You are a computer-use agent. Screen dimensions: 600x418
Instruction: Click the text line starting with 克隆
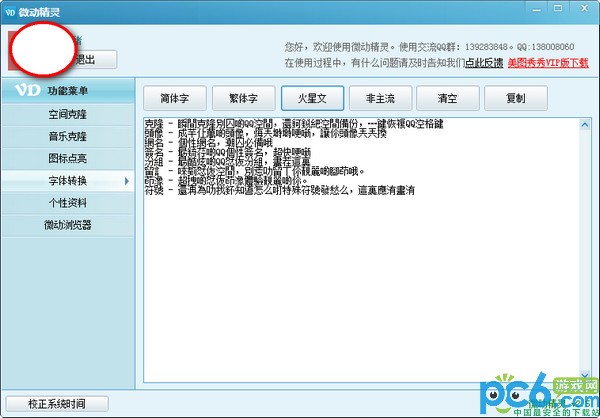coord(294,124)
